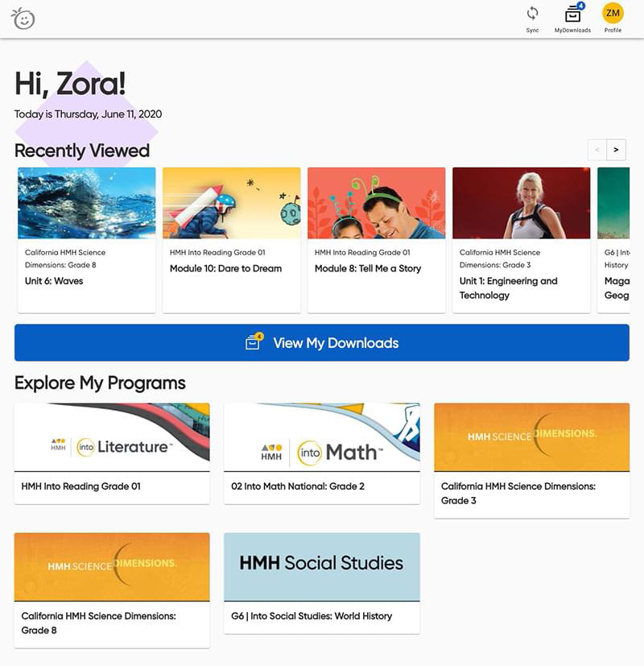Open Unit 1: Engineering and Technology
The width and height of the screenshot is (644, 666).
point(509,288)
